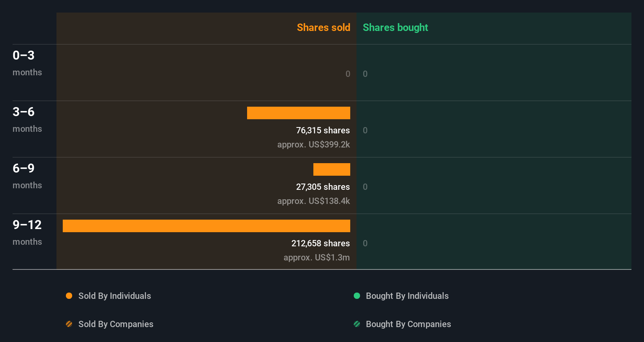Click the Shares sold column header
644x342 pixels.
click(x=324, y=27)
